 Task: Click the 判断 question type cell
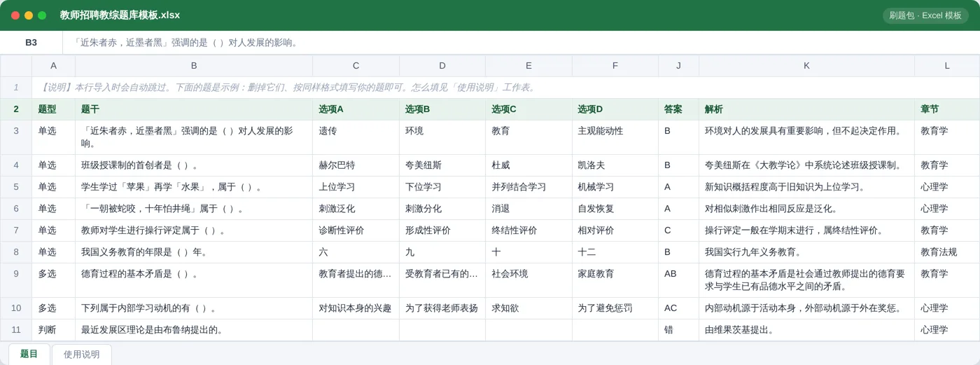[x=53, y=330]
